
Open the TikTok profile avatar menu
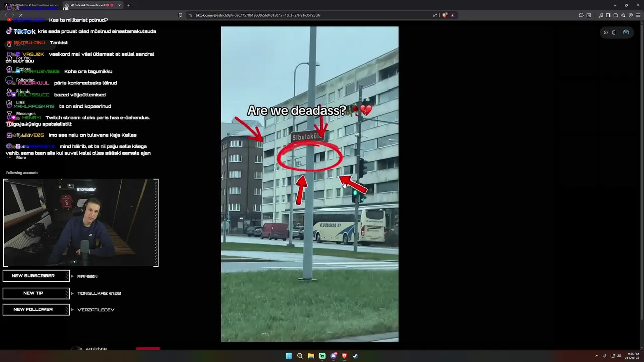click(626, 32)
